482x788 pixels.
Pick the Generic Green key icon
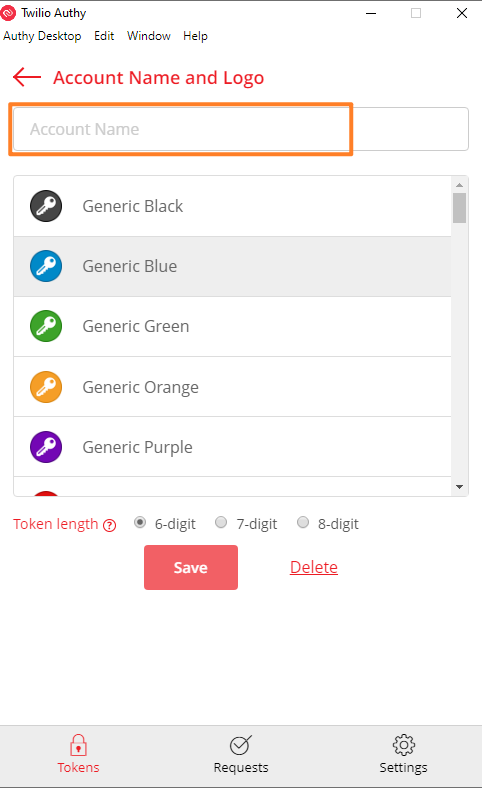(46, 326)
